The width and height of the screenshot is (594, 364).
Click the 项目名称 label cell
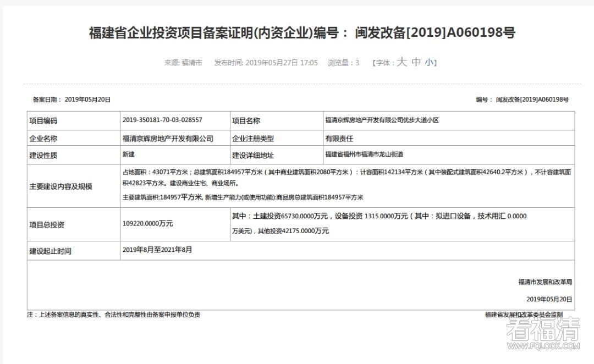277,121
